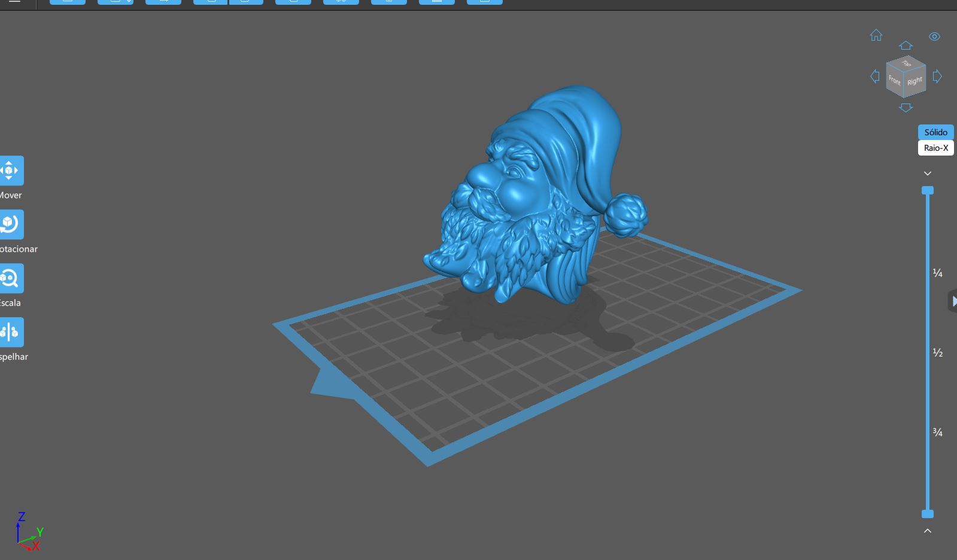Click the Top face of the view cube
Viewport: 957px width, 560px height.
pos(906,63)
